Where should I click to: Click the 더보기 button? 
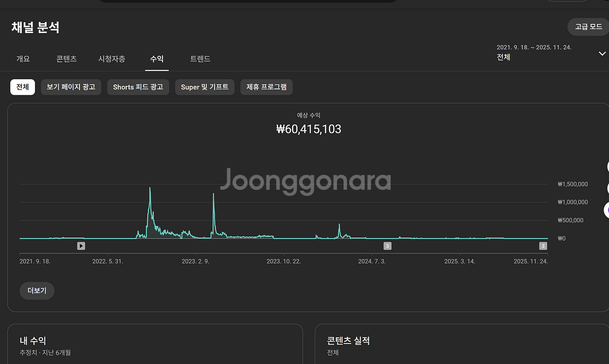click(37, 291)
